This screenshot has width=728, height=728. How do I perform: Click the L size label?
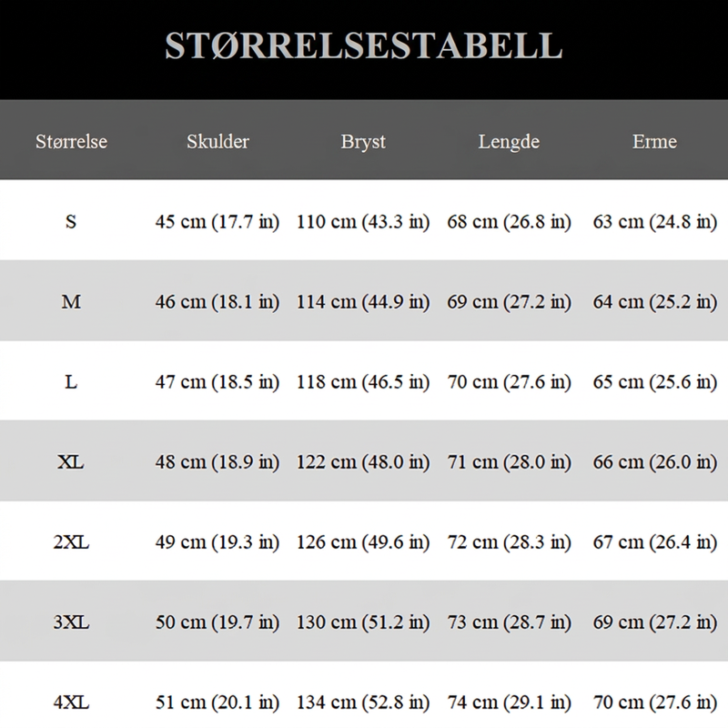pos(71,382)
